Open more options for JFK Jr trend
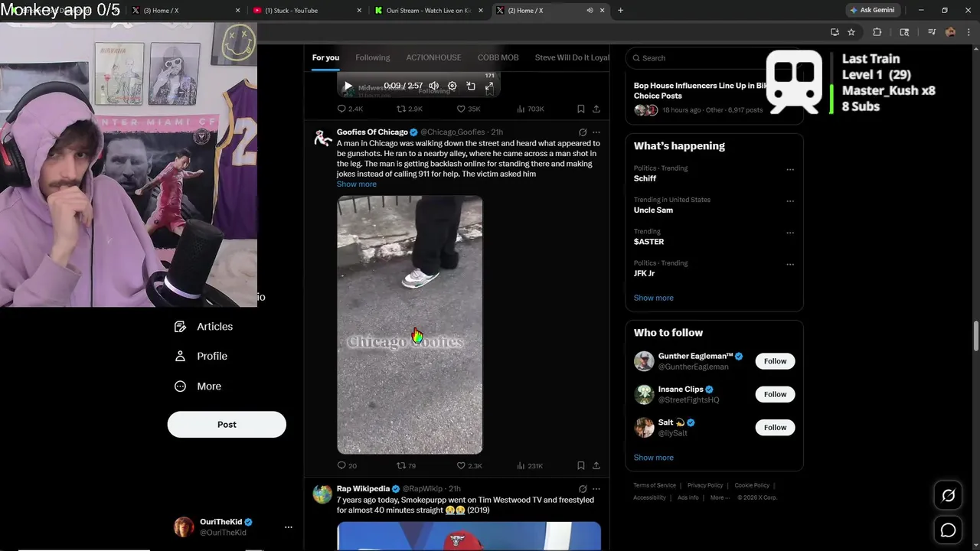Viewport: 980px width, 551px height. tap(790, 265)
